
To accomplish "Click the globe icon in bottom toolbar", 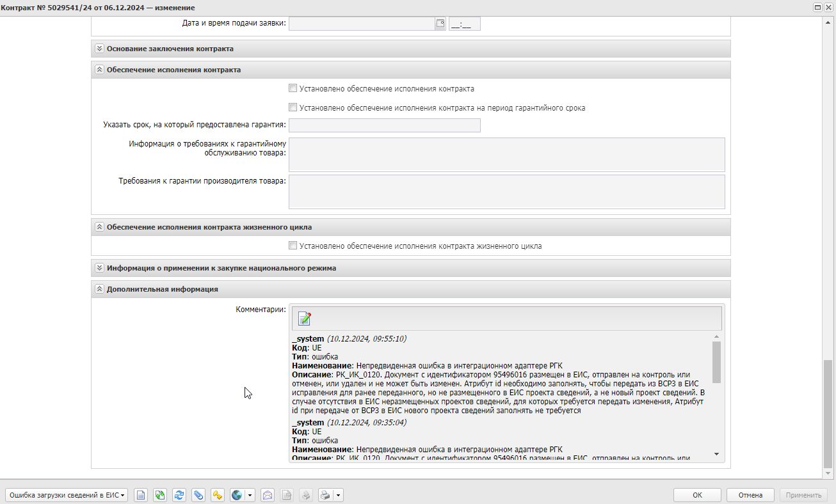I will (237, 495).
